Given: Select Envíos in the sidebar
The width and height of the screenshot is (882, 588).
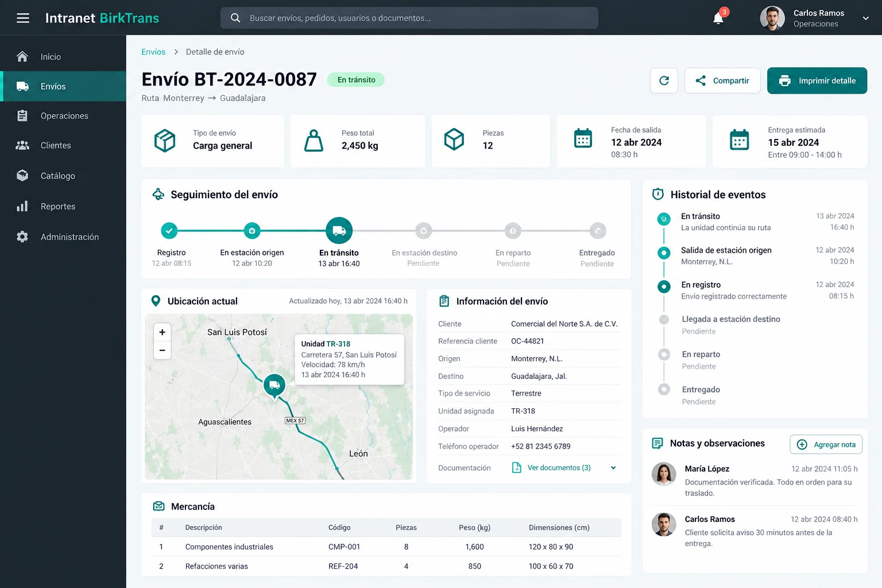Looking at the screenshot, I should coord(63,86).
